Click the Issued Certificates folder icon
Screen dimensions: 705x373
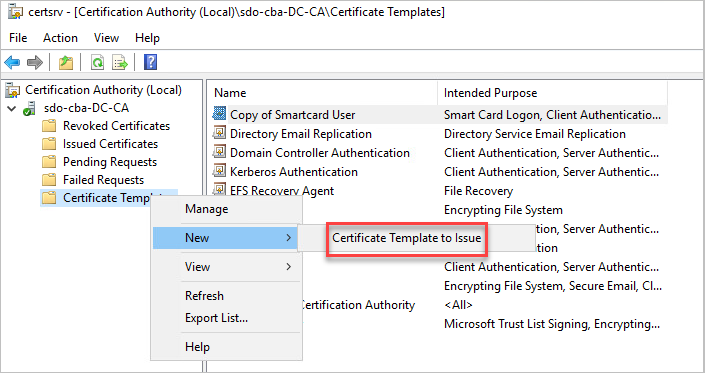click(49, 144)
